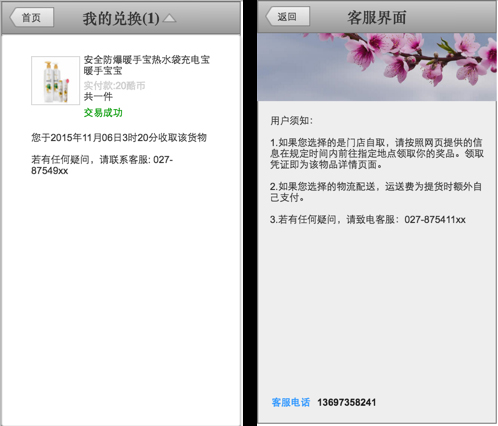Image resolution: width=498 pixels, height=426 pixels.
Task: Click the 用户须知 heading
Action: pos(292,120)
